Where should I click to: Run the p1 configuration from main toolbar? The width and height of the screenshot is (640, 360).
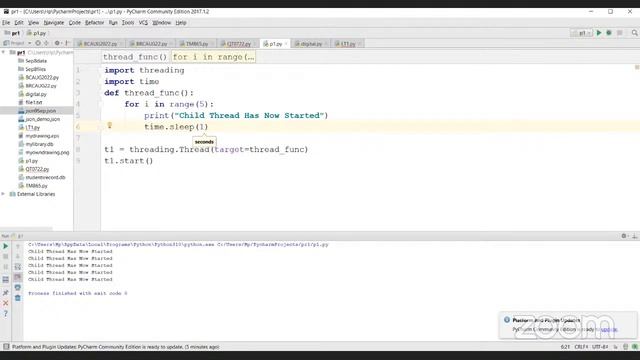coord(599,33)
